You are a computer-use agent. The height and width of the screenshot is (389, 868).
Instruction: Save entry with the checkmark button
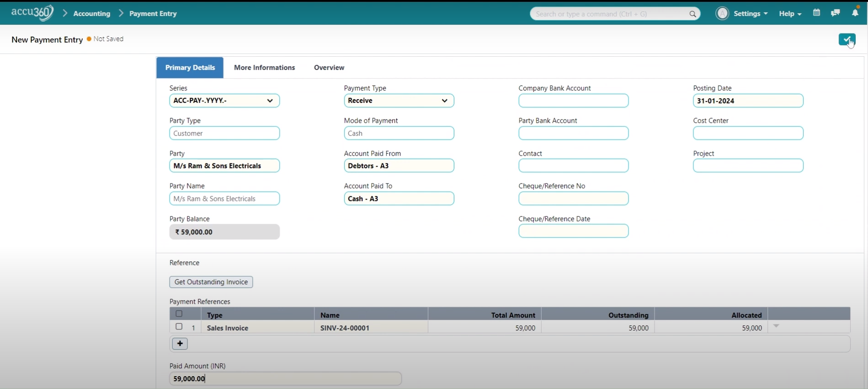point(847,40)
